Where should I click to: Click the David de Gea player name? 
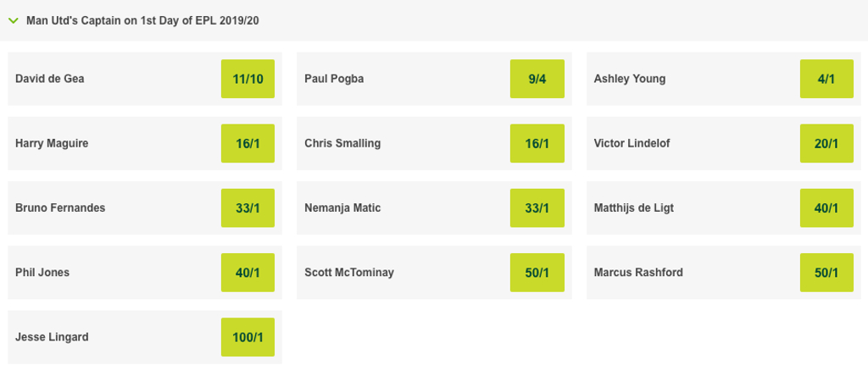(x=50, y=79)
